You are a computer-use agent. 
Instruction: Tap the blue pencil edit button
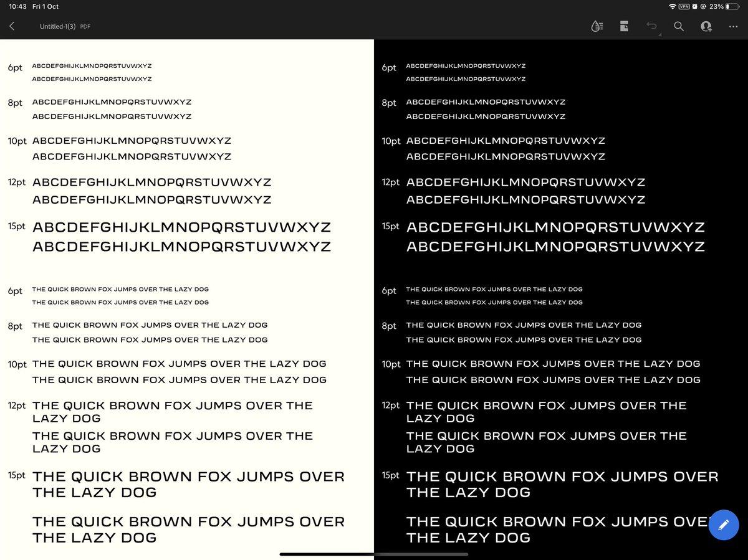pos(724,524)
